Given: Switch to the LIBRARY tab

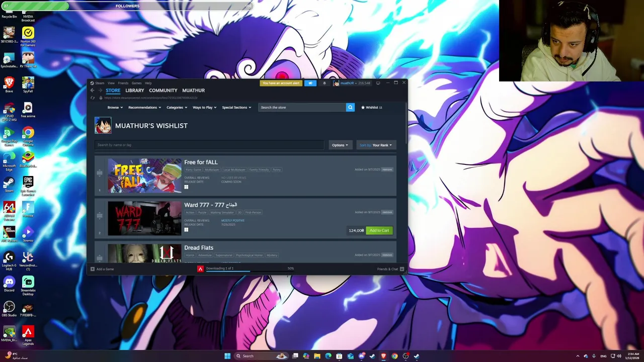Looking at the screenshot, I should (135, 90).
